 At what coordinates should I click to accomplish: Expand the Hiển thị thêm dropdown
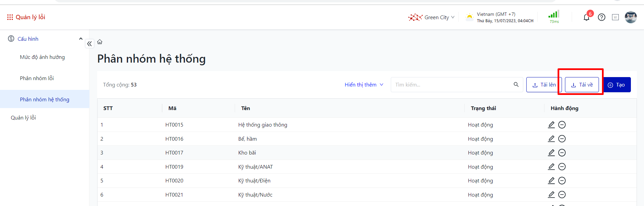pos(364,85)
